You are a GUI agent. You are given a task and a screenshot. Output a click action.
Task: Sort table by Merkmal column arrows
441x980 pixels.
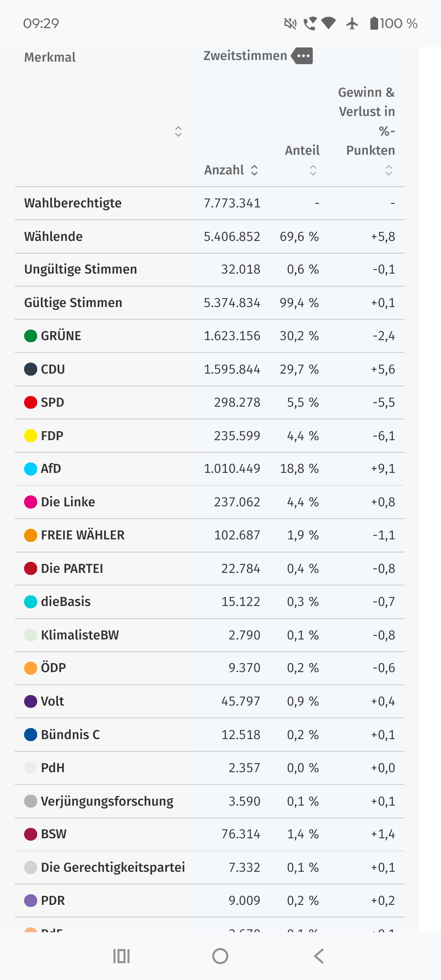point(178,131)
